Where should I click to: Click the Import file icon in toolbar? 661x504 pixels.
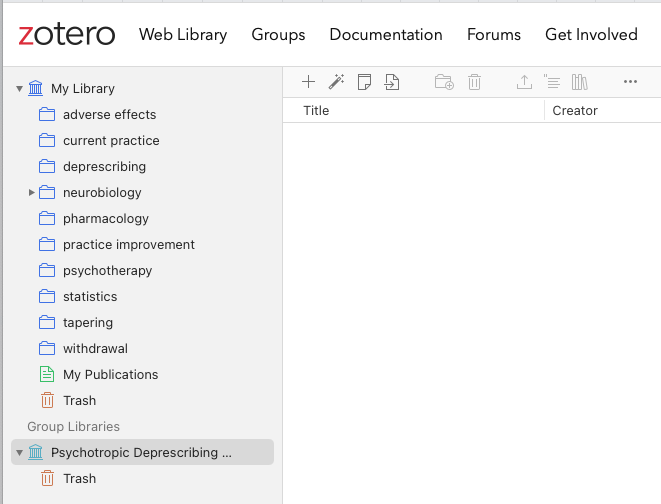click(x=392, y=82)
